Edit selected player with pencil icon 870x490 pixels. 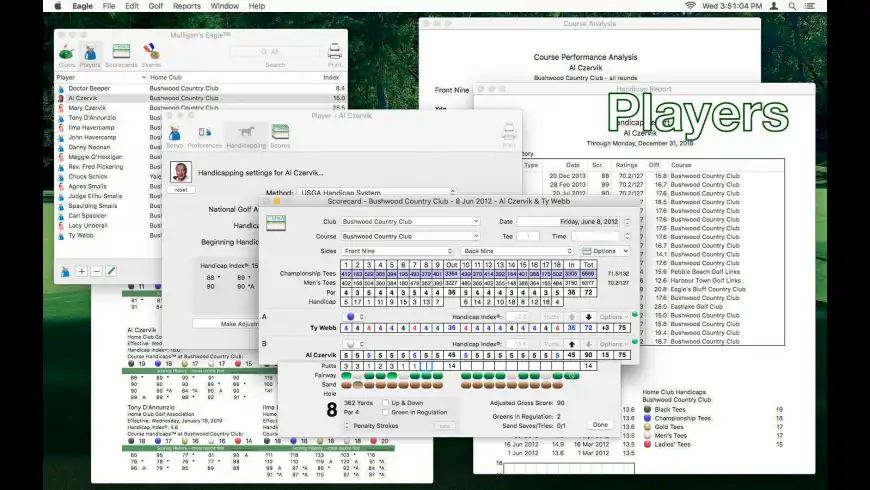[111, 271]
